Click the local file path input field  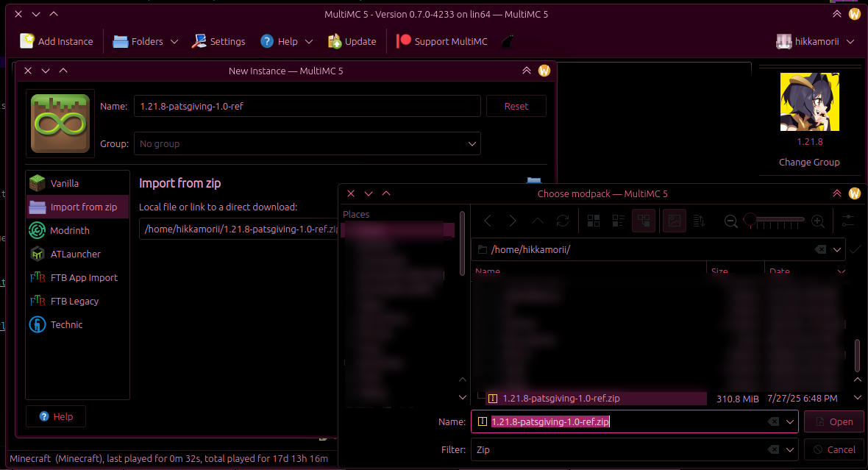239,229
